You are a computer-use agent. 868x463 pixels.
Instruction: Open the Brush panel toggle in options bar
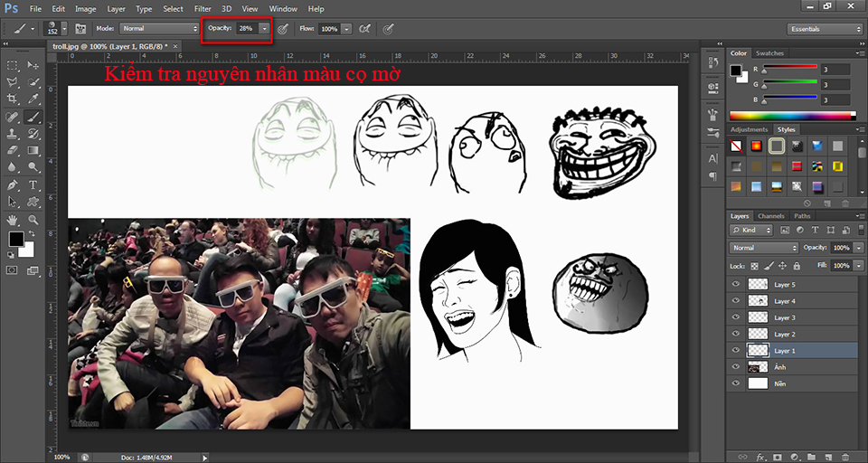point(80,29)
